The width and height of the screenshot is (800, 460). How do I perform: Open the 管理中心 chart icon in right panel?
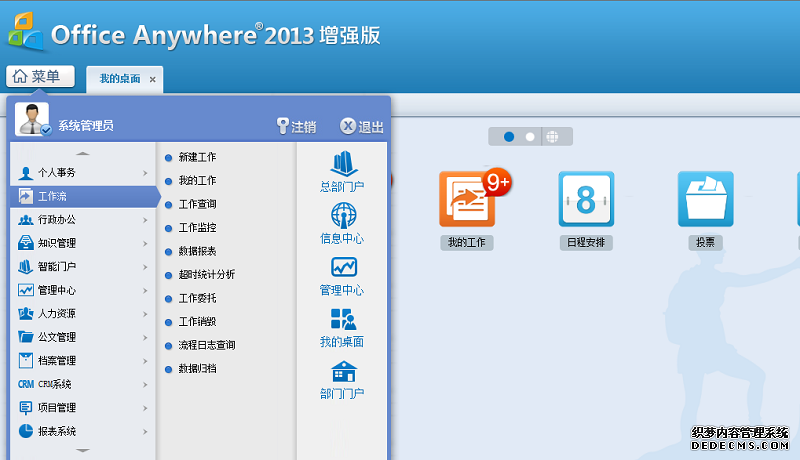344,267
